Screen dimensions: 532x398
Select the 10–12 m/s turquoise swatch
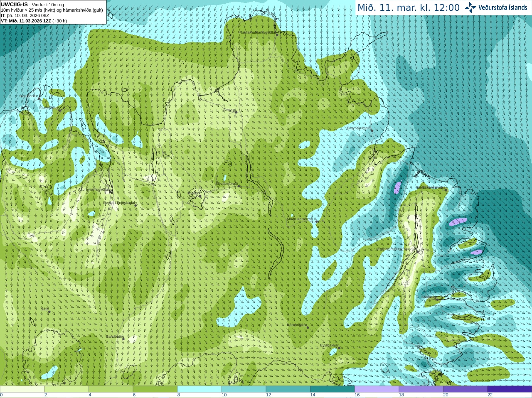coord(244,389)
